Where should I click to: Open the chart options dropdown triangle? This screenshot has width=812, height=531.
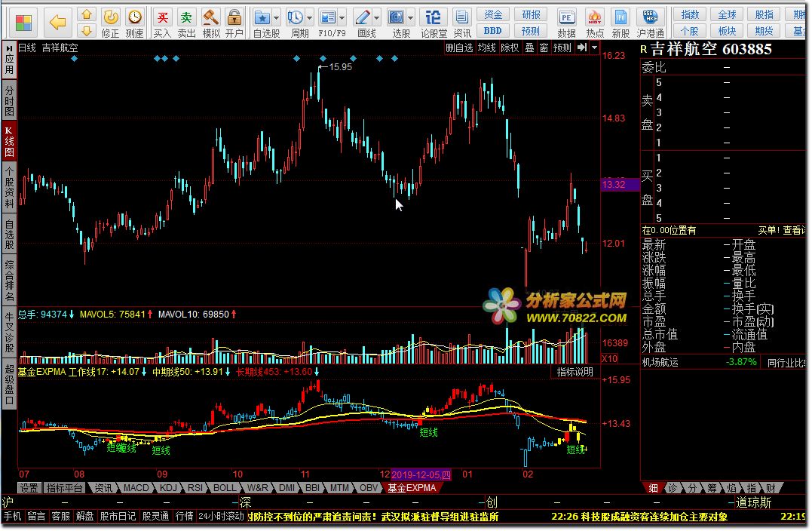[x=595, y=48]
